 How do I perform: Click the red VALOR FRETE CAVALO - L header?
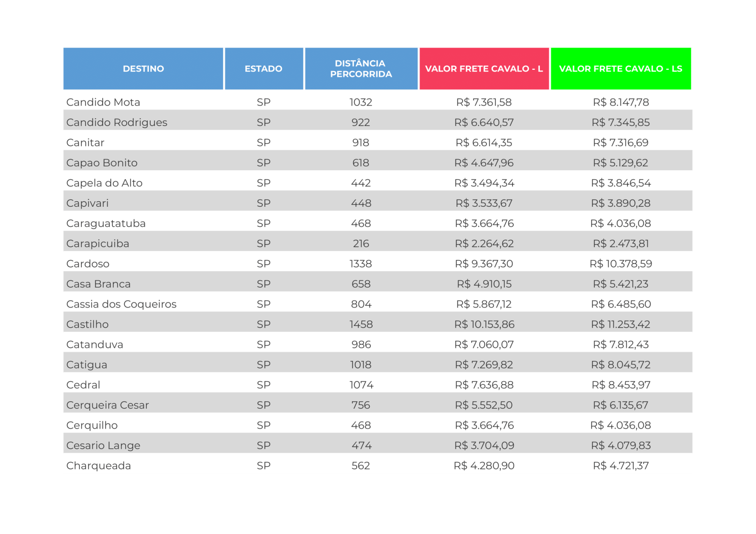pyautogui.click(x=484, y=69)
